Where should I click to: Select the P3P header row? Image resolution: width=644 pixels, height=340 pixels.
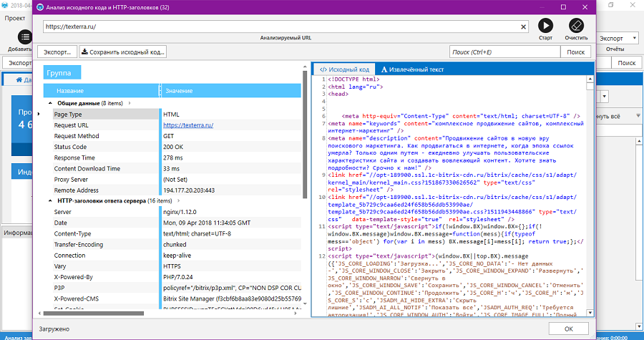point(177,288)
